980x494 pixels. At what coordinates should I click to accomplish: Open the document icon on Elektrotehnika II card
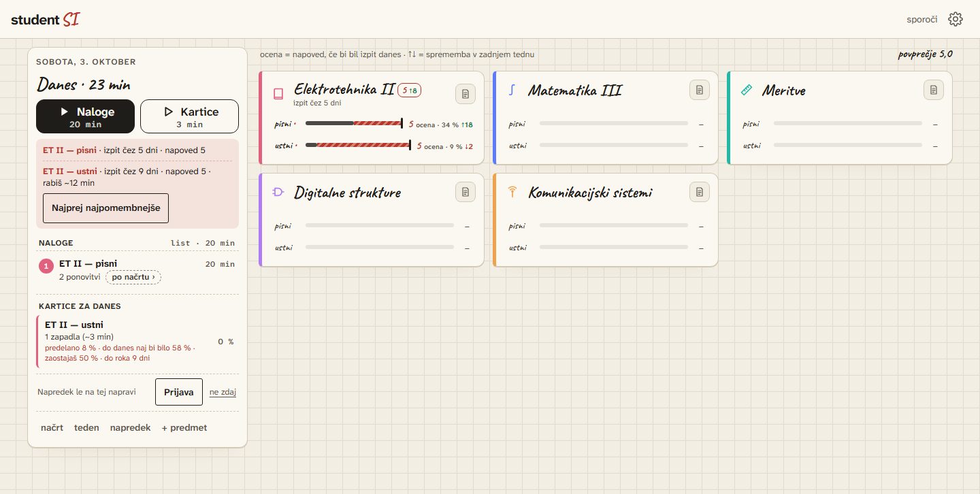tap(465, 94)
